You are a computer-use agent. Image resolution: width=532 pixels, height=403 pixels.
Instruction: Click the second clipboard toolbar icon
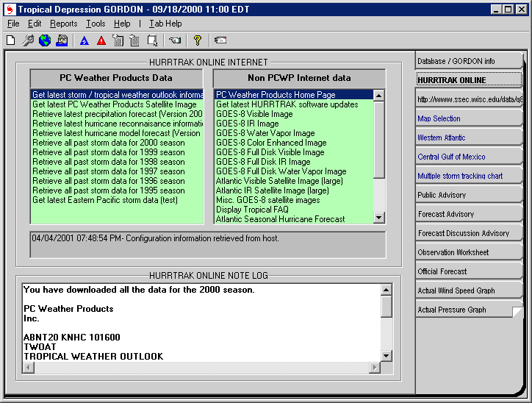(x=134, y=40)
